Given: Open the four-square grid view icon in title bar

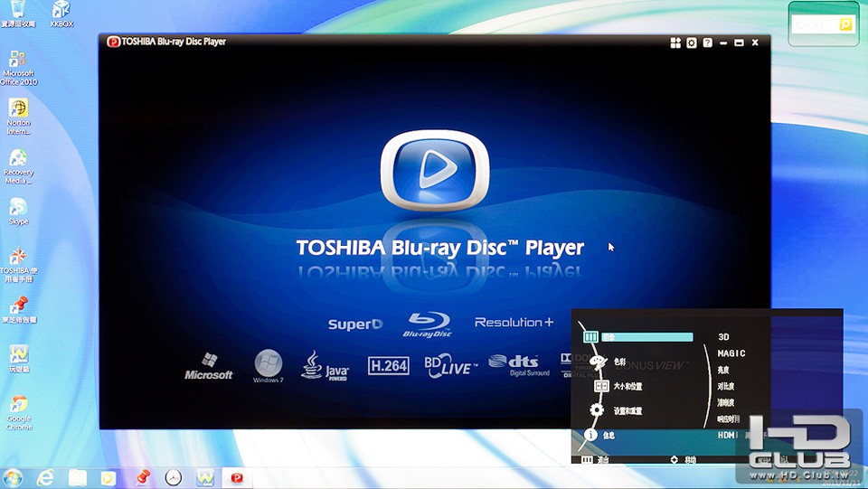Looking at the screenshot, I should coord(675,42).
